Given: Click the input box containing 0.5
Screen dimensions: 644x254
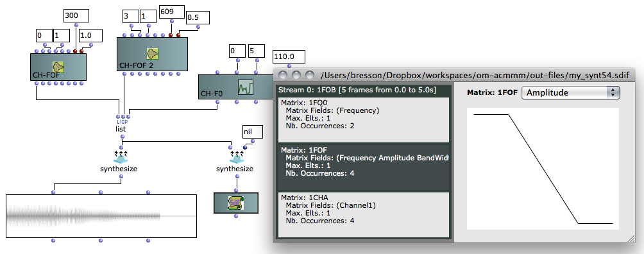Looking at the screenshot, I should coord(198,17).
